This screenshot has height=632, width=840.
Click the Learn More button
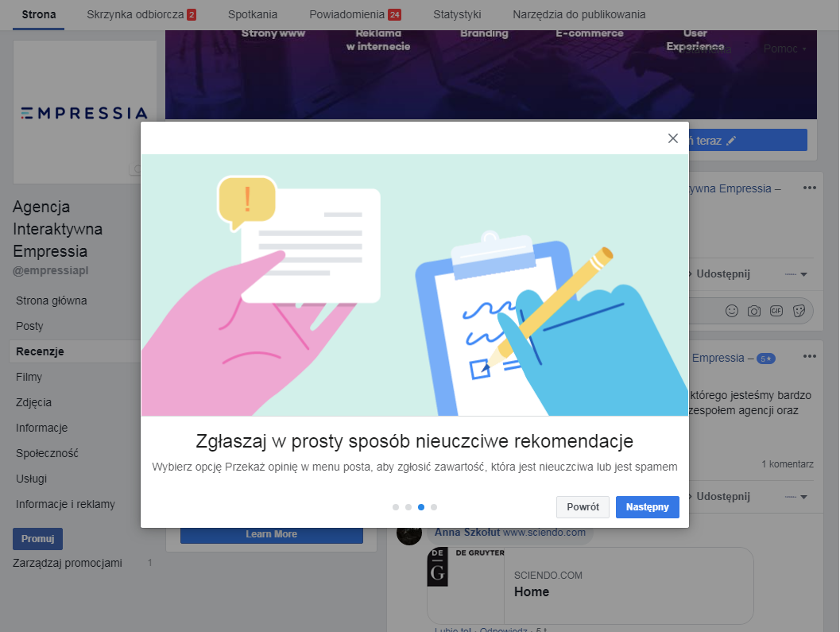[x=272, y=534]
